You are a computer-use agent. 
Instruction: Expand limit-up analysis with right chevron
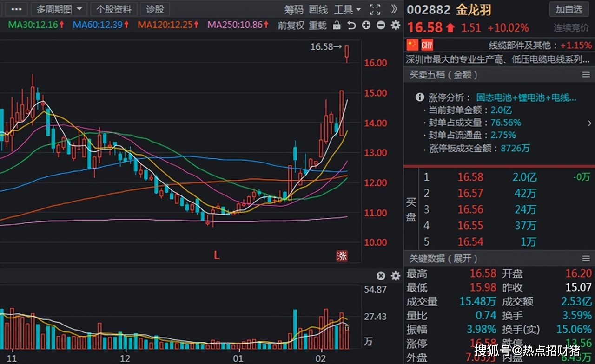click(x=589, y=123)
